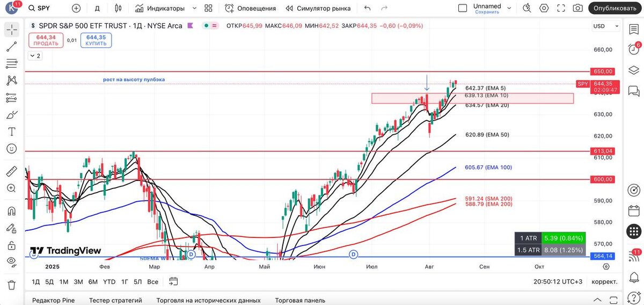Open quick search lightning icon
644x305 pixels.
[x=528, y=8]
